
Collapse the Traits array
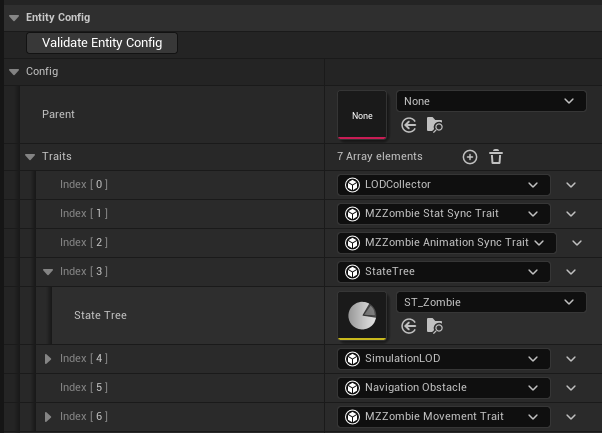pos(29,157)
